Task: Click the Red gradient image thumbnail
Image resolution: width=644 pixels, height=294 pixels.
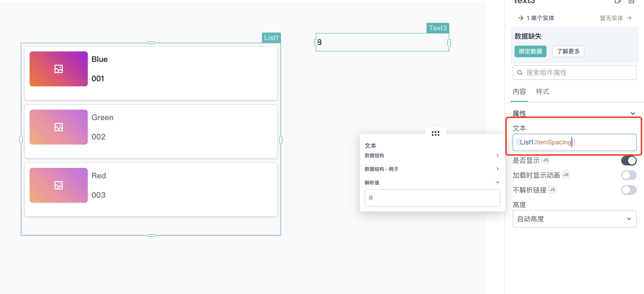Action: click(x=58, y=185)
